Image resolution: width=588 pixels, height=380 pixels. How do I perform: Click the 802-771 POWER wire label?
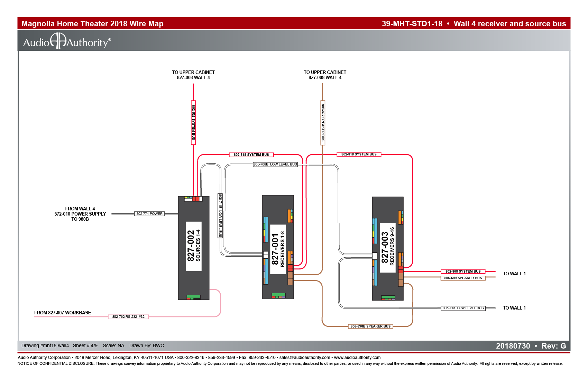click(149, 214)
